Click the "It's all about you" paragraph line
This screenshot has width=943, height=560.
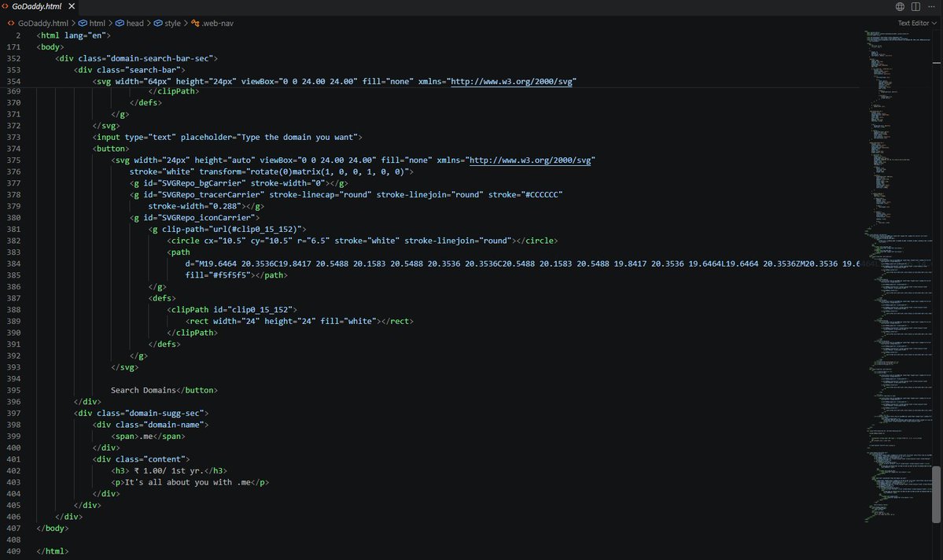click(190, 482)
